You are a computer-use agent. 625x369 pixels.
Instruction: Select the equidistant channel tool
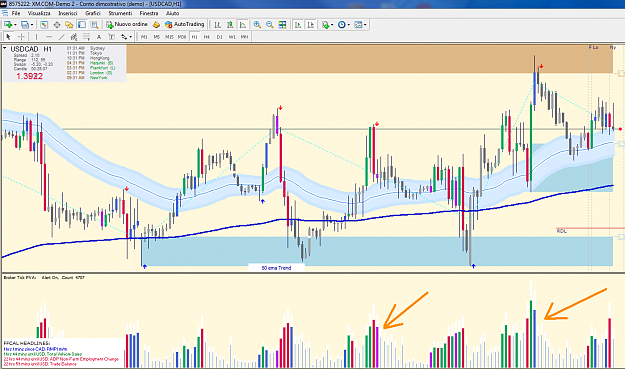click(74, 37)
